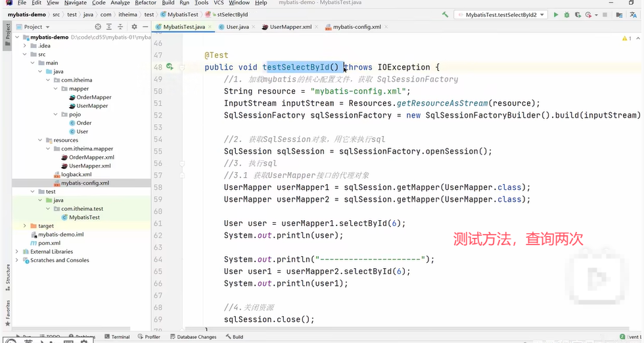Screen dimensions: 644x343
Task: Expand External Libraries node
Action: 17,252
